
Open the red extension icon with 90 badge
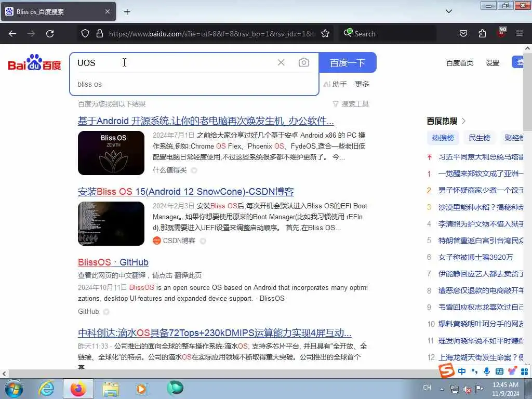[x=501, y=33]
